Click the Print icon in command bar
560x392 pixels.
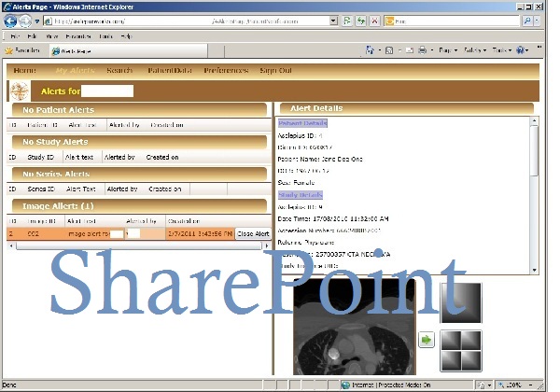pyautogui.click(x=422, y=50)
